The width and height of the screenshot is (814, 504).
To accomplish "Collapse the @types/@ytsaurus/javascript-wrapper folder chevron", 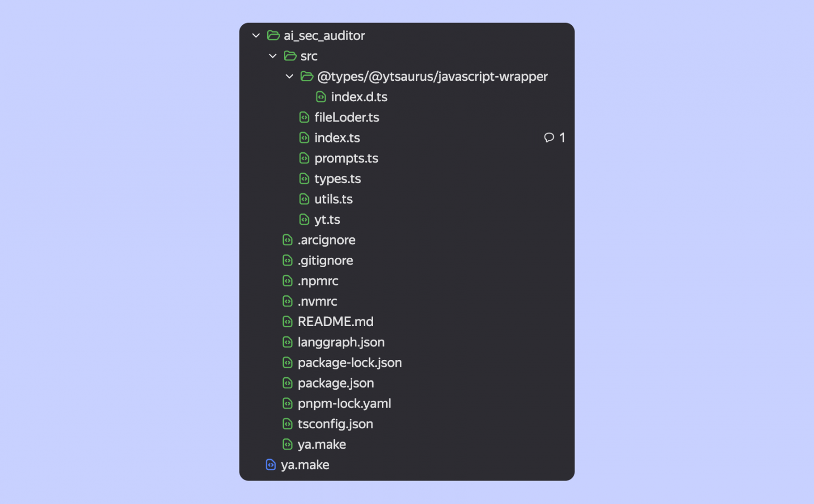I will point(289,76).
